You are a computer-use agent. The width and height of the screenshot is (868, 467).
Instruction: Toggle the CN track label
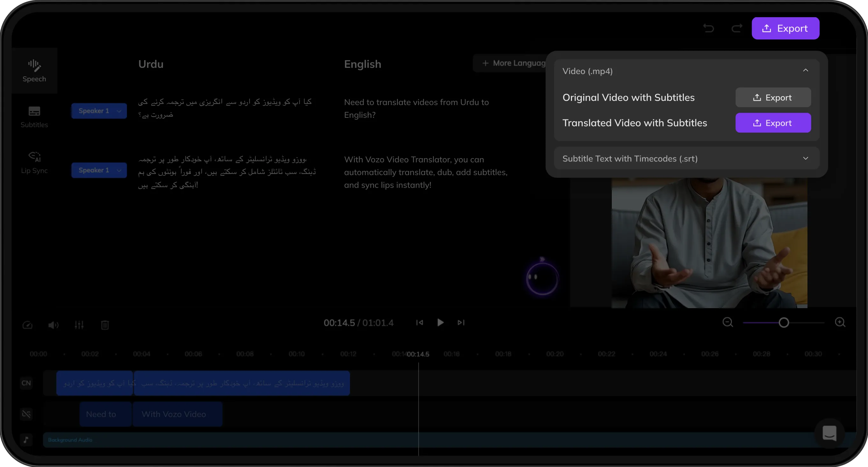[x=26, y=383]
